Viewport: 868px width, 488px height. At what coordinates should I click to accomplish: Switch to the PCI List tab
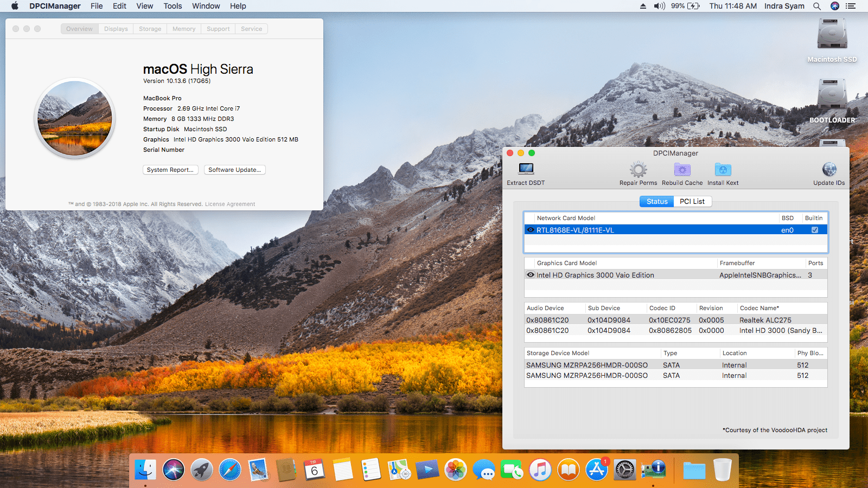pos(693,201)
